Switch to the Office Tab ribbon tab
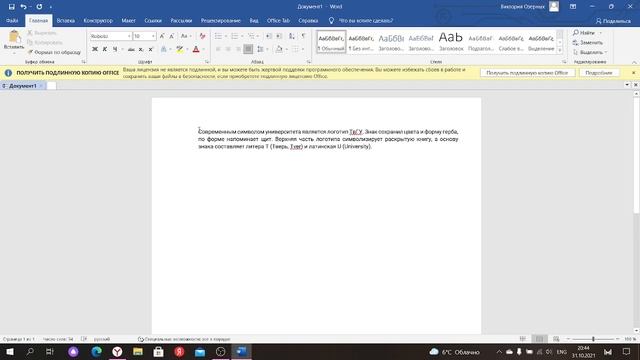Image resolution: width=640 pixels, height=360 pixels. click(278, 20)
